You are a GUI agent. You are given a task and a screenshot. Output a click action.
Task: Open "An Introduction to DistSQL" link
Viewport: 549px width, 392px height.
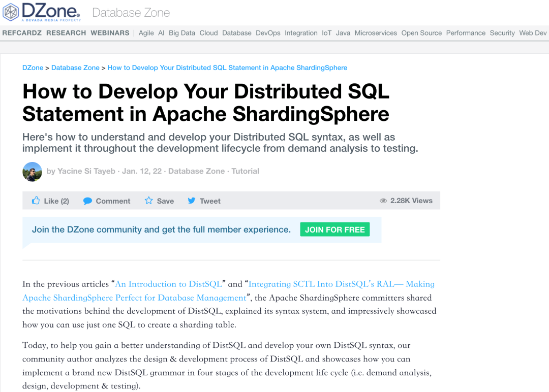click(168, 284)
